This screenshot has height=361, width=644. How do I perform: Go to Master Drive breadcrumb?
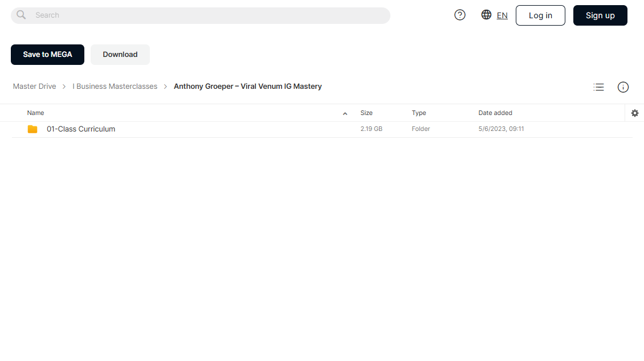point(35,87)
